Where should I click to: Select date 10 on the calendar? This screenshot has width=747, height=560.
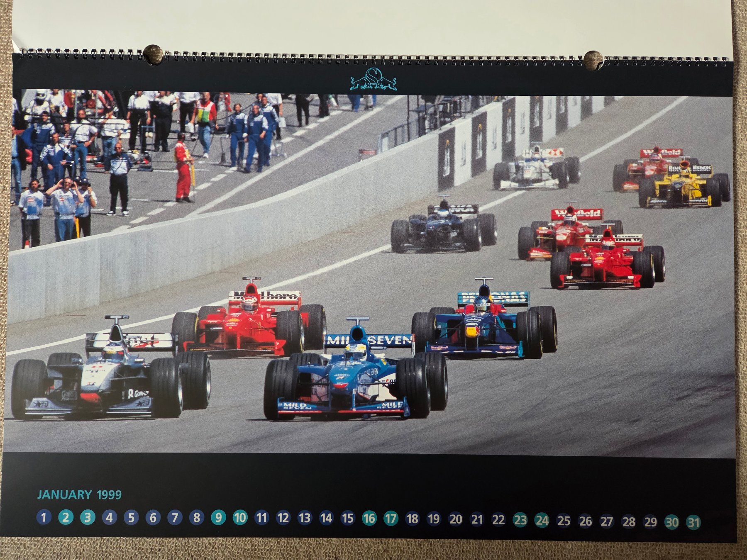240,518
